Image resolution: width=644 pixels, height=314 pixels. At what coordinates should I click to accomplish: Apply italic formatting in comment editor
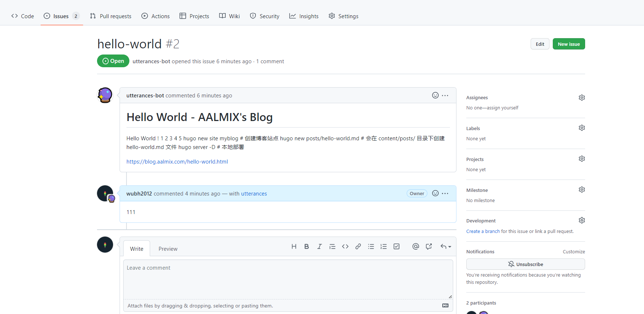click(319, 246)
